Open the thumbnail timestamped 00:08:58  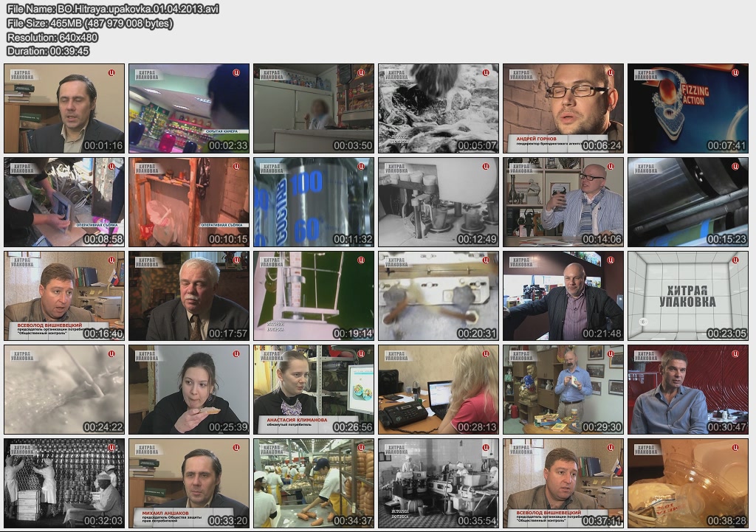point(63,202)
